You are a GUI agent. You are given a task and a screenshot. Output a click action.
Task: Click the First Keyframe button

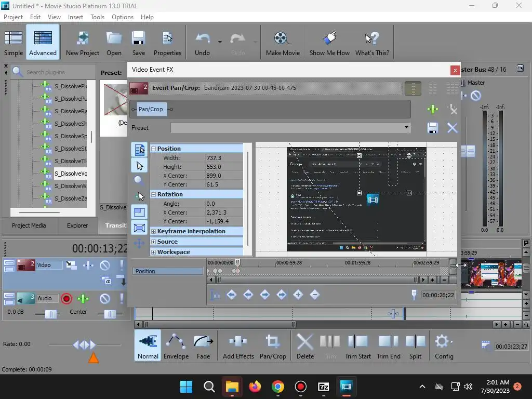click(x=232, y=295)
